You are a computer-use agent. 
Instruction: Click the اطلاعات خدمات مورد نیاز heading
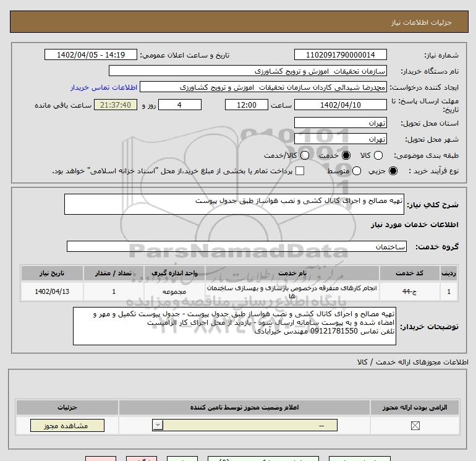click(414, 225)
